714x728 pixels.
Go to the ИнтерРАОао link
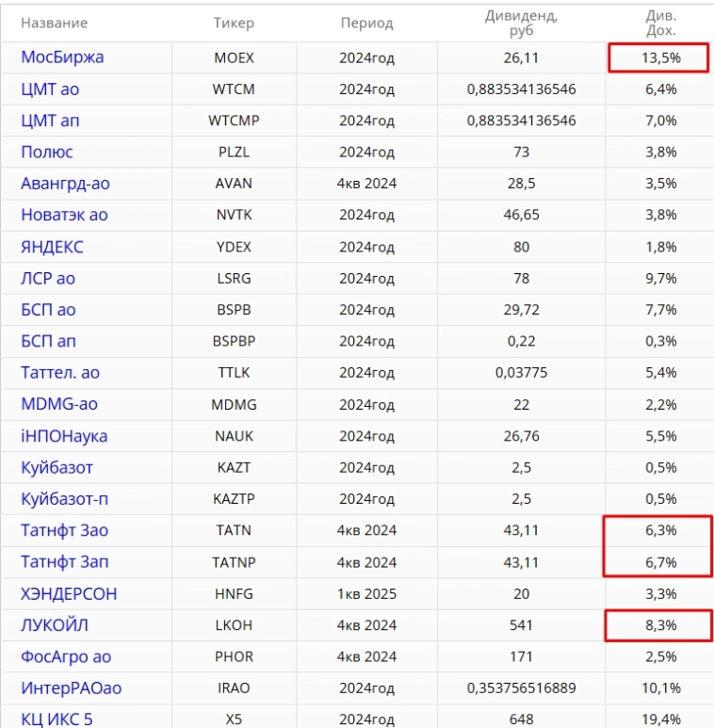(71, 688)
